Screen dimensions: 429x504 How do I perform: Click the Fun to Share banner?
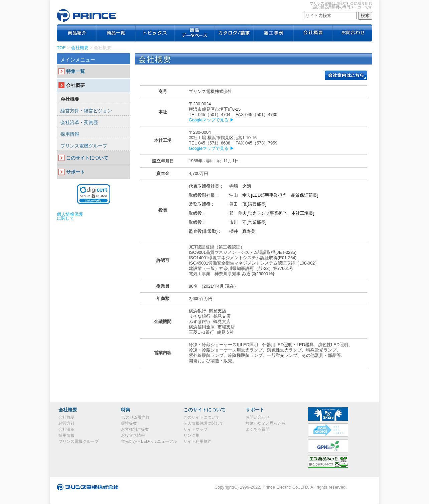[x=328, y=414]
